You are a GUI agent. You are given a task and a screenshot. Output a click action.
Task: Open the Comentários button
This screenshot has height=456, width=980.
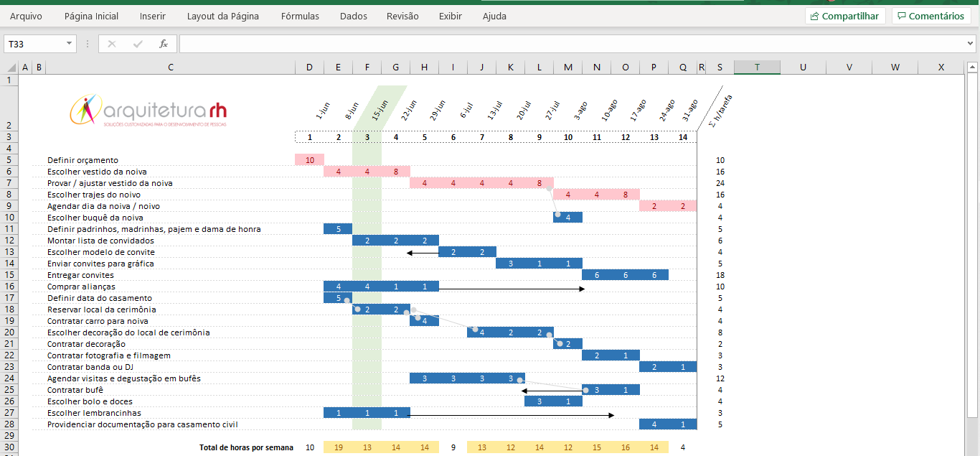pos(931,16)
